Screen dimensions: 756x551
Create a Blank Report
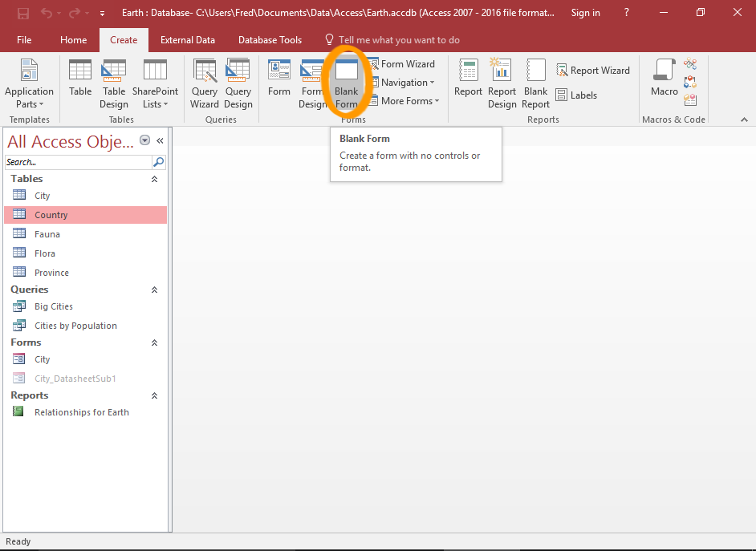click(534, 83)
